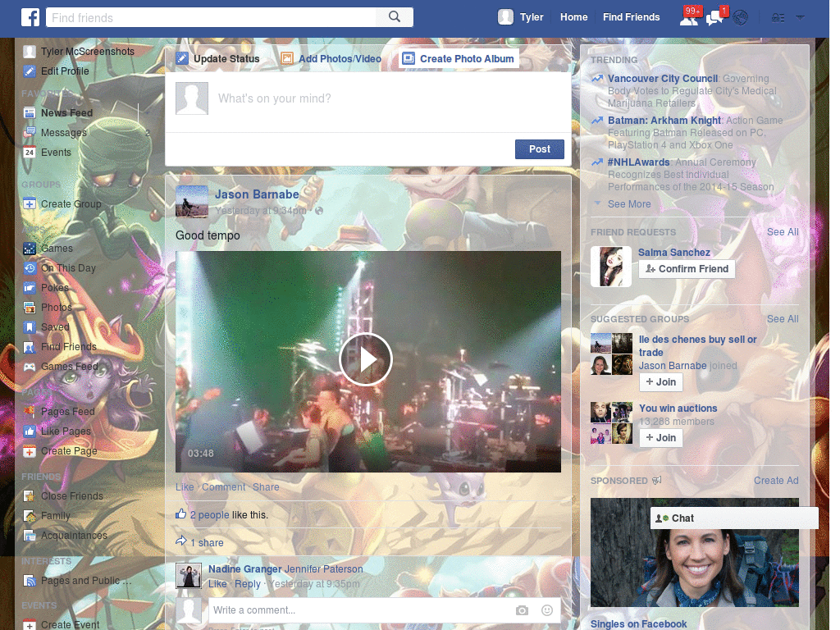Open the messages notification icon
Screen dimensions: 840x630
click(714, 18)
